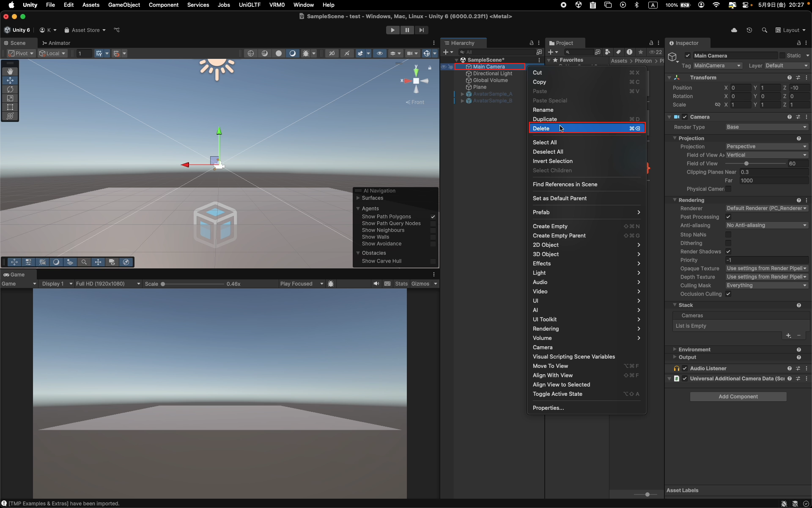Select the Rect tool
This screenshot has height=508, width=812.
(10, 107)
